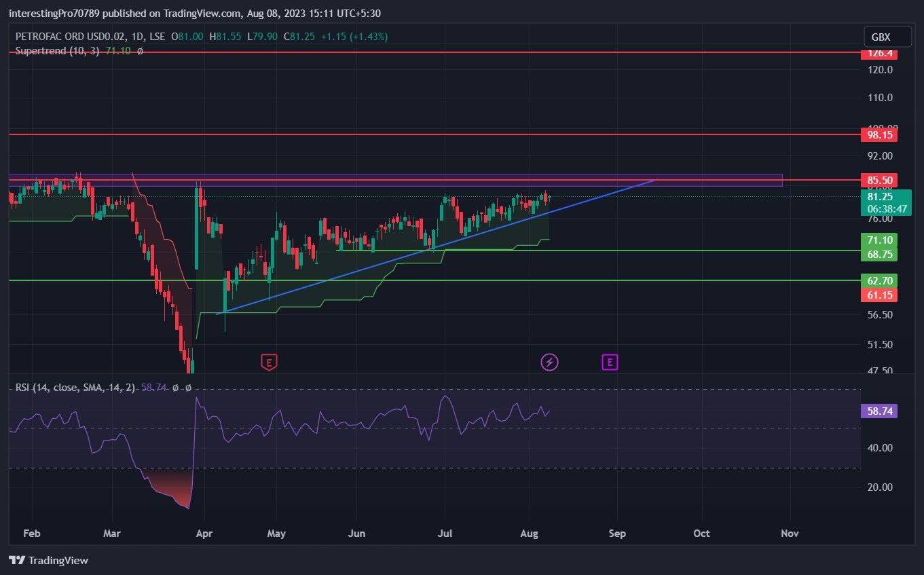Image resolution: width=924 pixels, height=575 pixels.
Task: Click the 110.0 price axis value
Action: coord(880,98)
